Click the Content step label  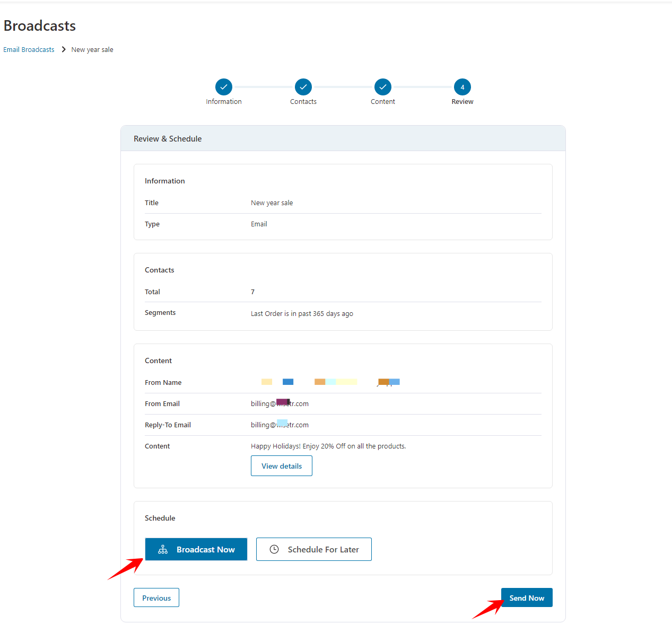tap(383, 102)
